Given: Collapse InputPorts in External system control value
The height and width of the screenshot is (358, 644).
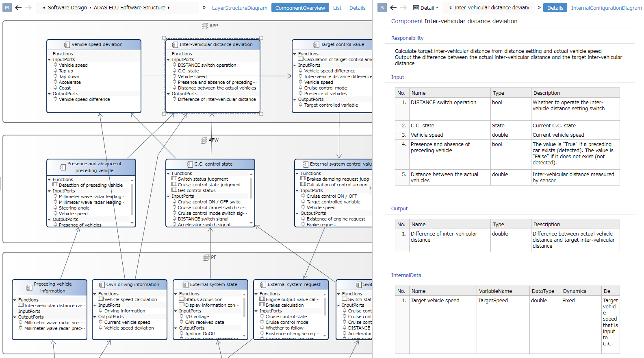Looking at the screenshot, I should click(297, 190).
